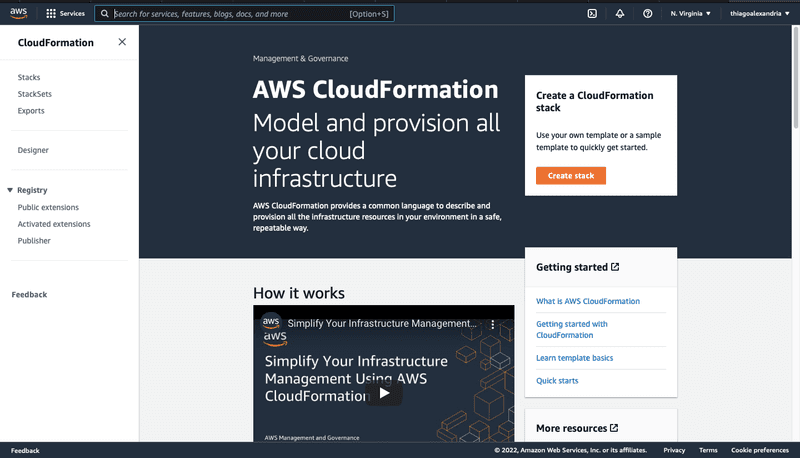Close the CloudFormation side navigation

[122, 42]
